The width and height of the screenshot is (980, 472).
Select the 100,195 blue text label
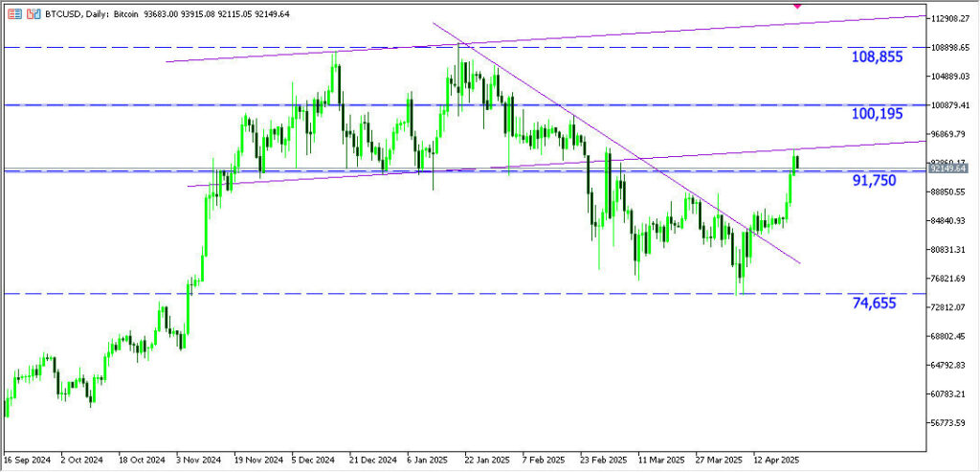[x=877, y=114]
